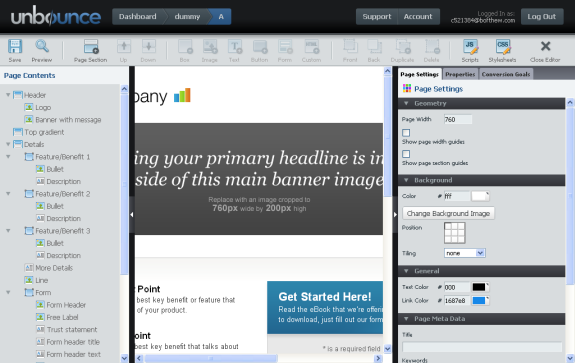This screenshot has height=363, width=575.
Task: Open the Text Color swatch
Action: click(x=480, y=287)
